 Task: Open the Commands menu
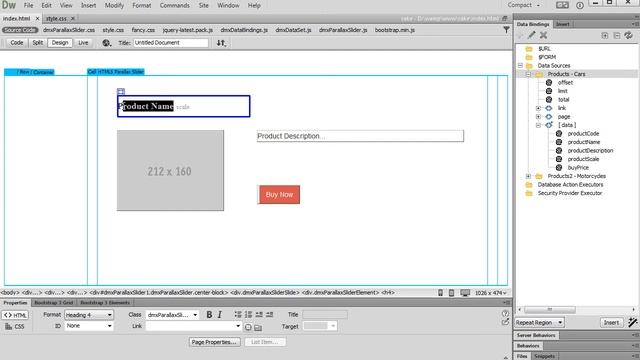coord(175,5)
